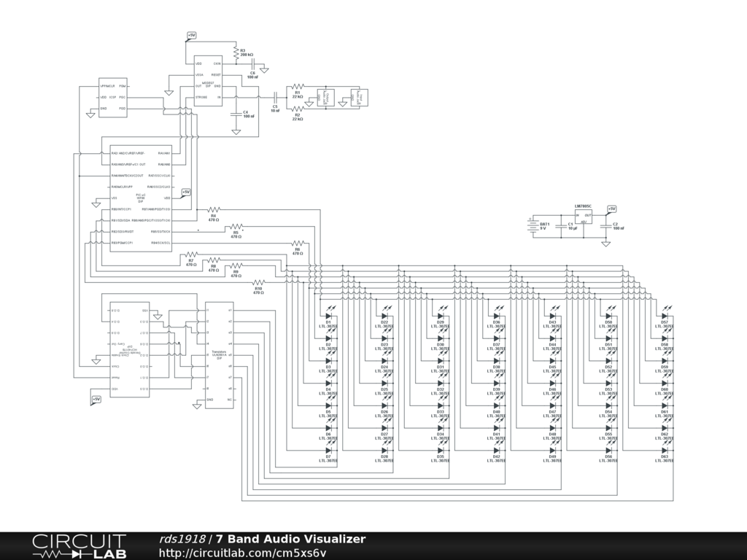Open the circuitlab.com/cm5xs6v URL
The width and height of the screenshot is (747, 560).
242,553
